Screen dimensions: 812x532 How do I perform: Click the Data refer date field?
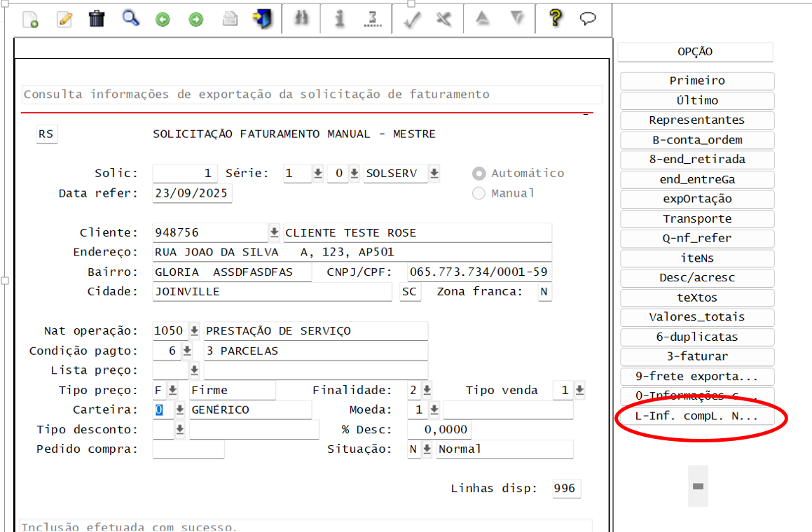[192, 193]
